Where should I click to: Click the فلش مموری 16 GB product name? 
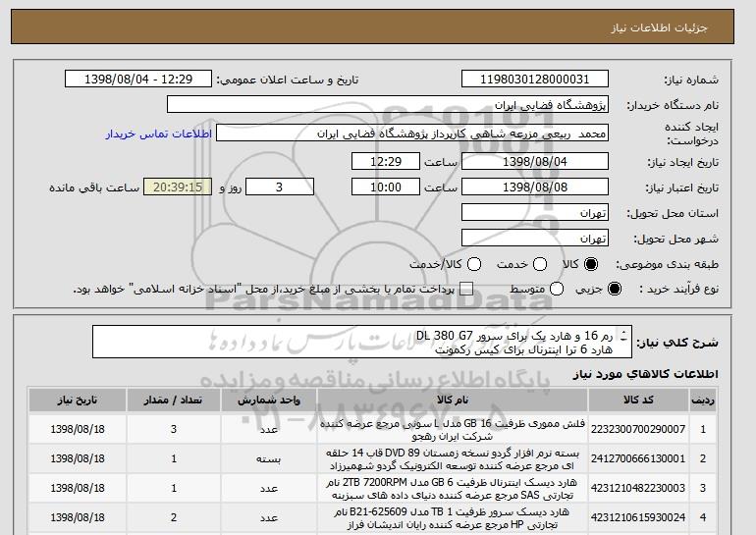click(x=453, y=430)
